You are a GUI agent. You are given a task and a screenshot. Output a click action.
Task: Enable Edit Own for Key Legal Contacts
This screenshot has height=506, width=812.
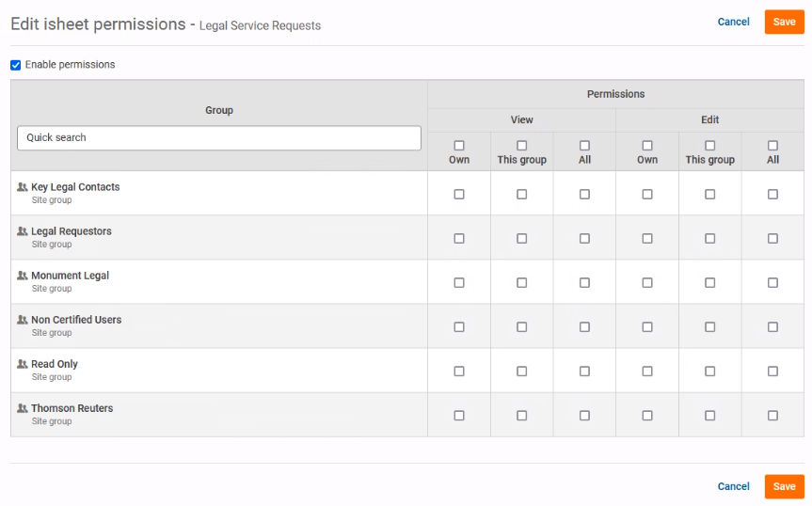(646, 194)
